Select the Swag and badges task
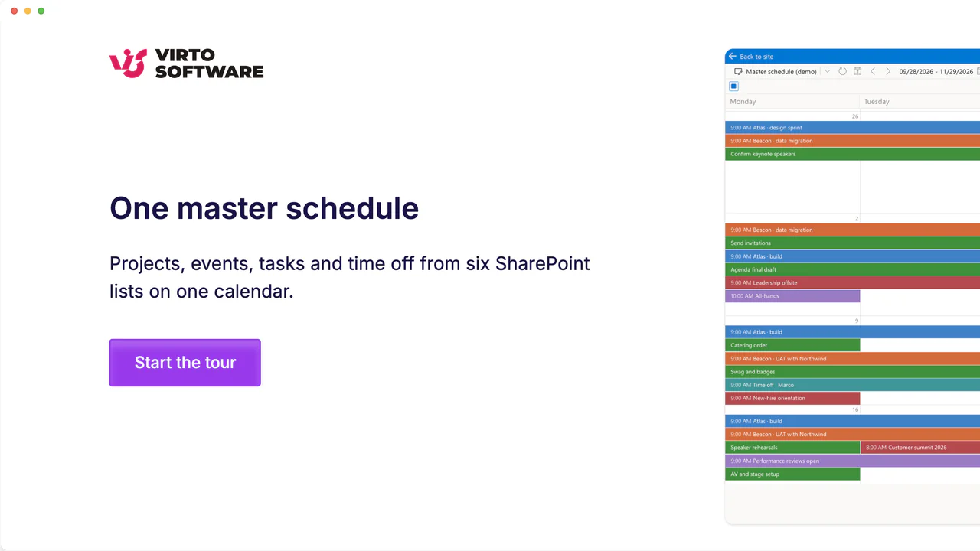Screen dimensions: 980x551 [x=852, y=372]
